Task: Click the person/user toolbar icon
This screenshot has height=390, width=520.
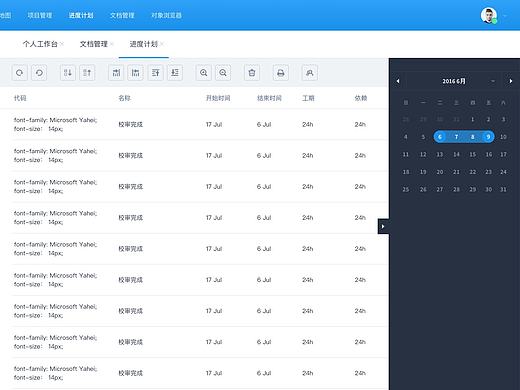Action: click(310, 73)
